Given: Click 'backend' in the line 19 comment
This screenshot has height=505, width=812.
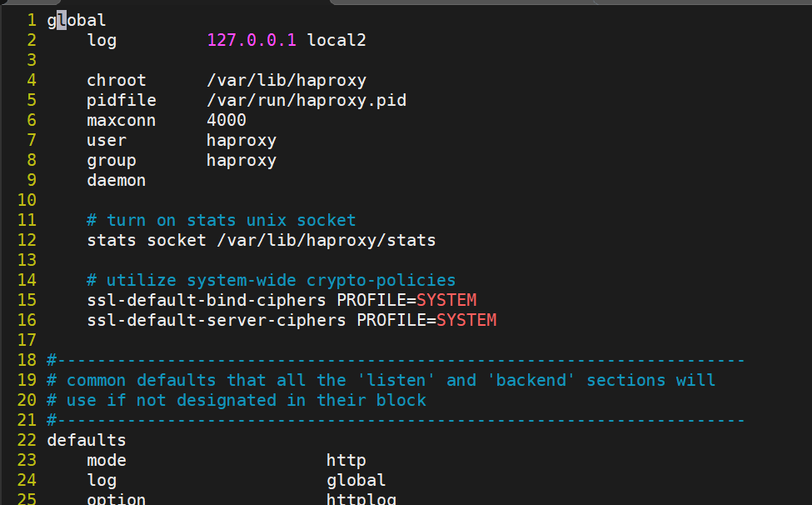Looking at the screenshot, I should coord(531,380).
